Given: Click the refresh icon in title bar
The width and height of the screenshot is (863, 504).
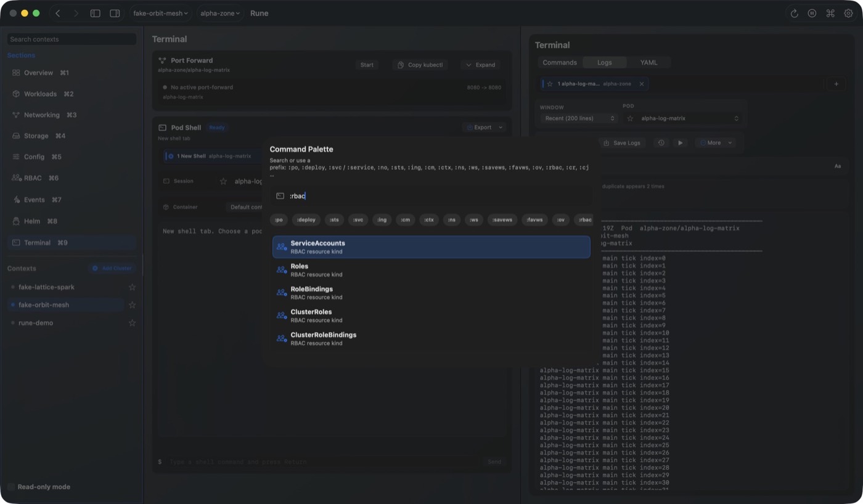Looking at the screenshot, I should (795, 13).
